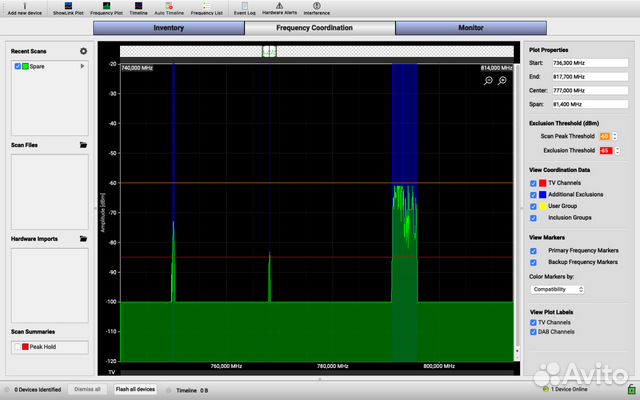The height and width of the screenshot is (400, 640).
Task: Toggle the Spare scan checkbox
Action: [18, 66]
